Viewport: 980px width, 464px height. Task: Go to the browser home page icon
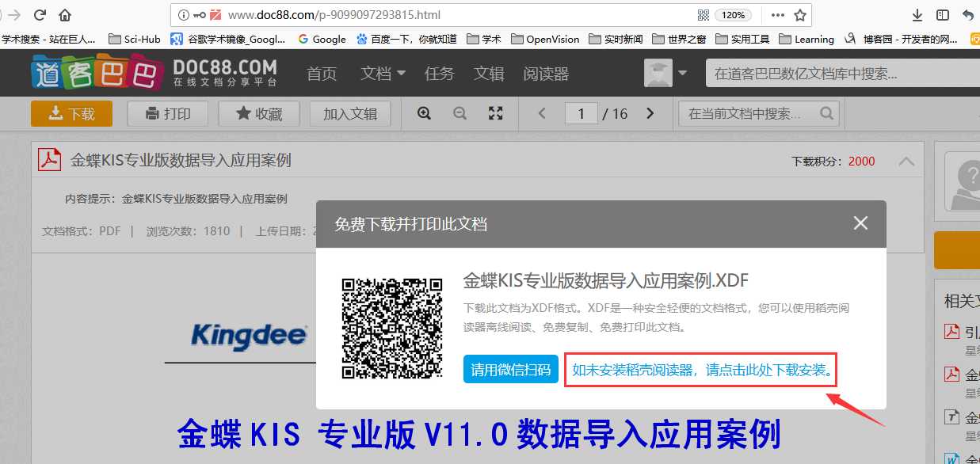[x=65, y=15]
